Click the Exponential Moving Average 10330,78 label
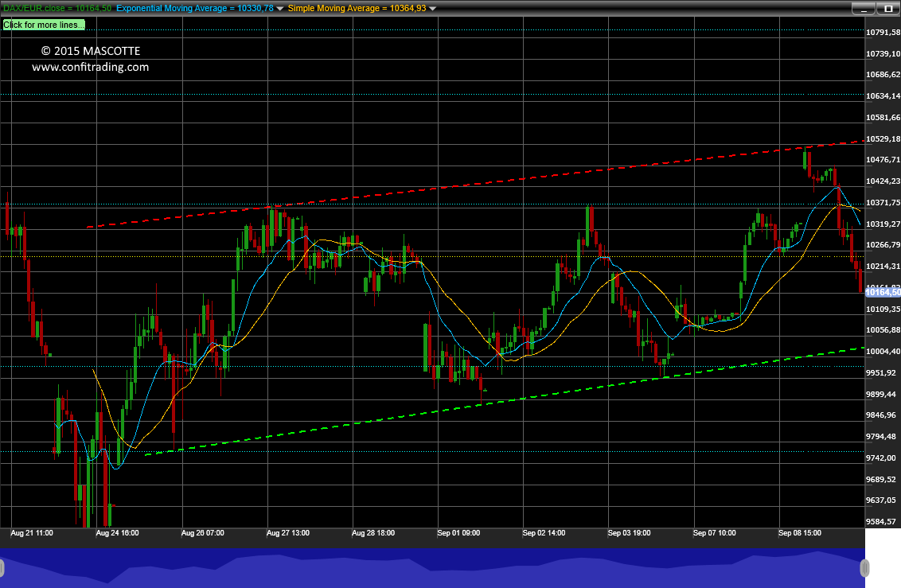The image size is (901, 588). click(x=195, y=8)
